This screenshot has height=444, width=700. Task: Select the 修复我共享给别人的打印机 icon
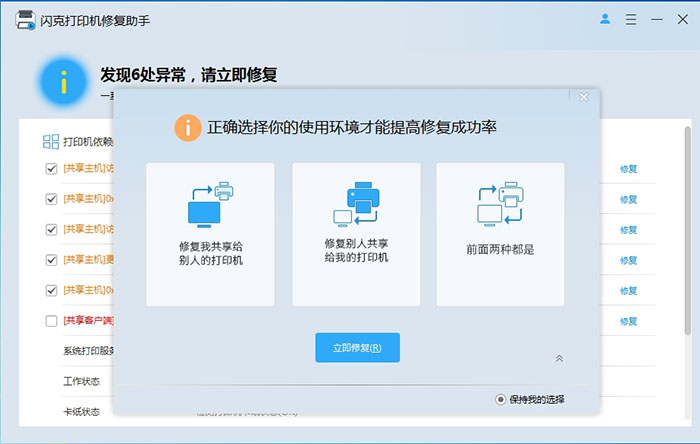click(x=210, y=204)
